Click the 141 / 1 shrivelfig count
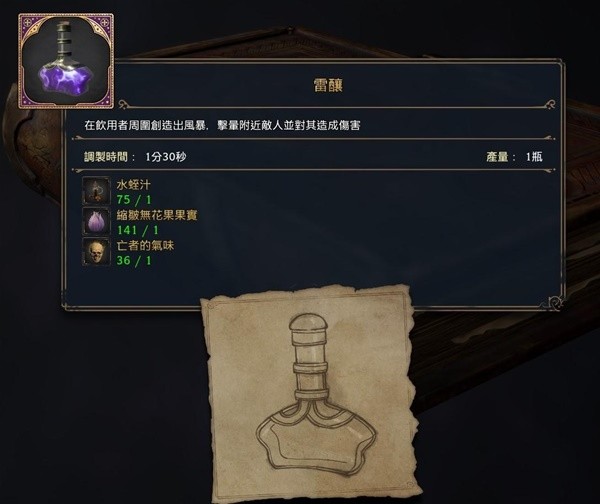The image size is (600, 504). click(x=138, y=230)
